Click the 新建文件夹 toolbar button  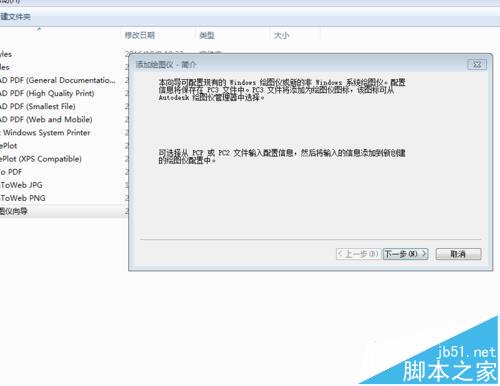tap(15, 16)
